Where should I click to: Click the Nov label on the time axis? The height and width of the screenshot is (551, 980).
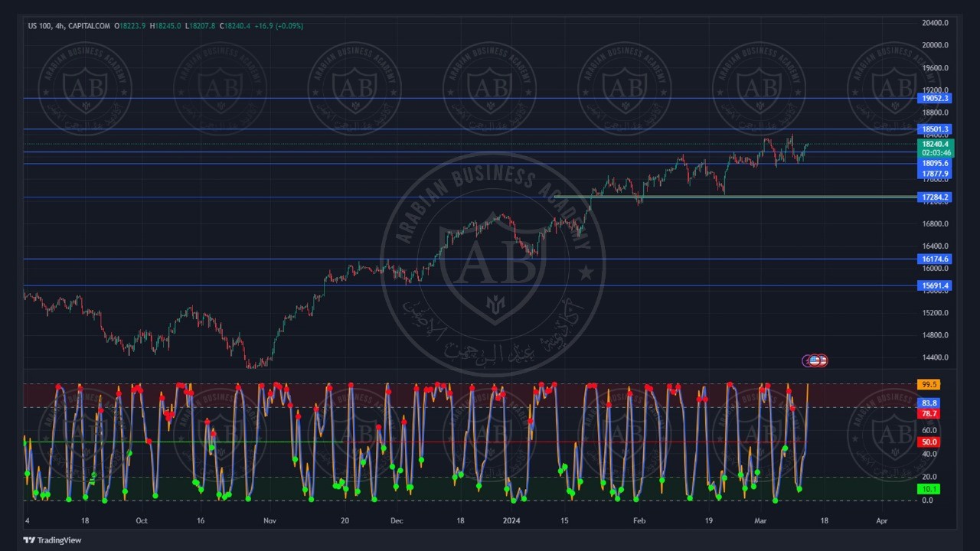coord(269,520)
